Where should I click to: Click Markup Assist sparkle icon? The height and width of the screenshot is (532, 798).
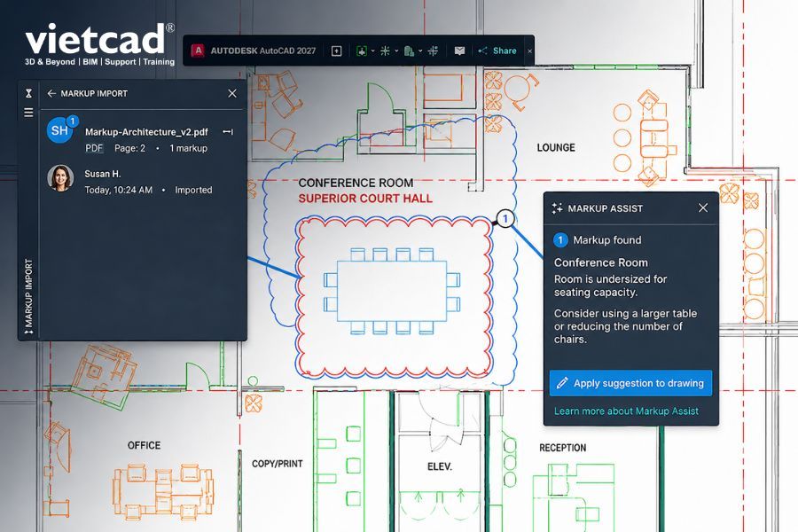pos(558,208)
